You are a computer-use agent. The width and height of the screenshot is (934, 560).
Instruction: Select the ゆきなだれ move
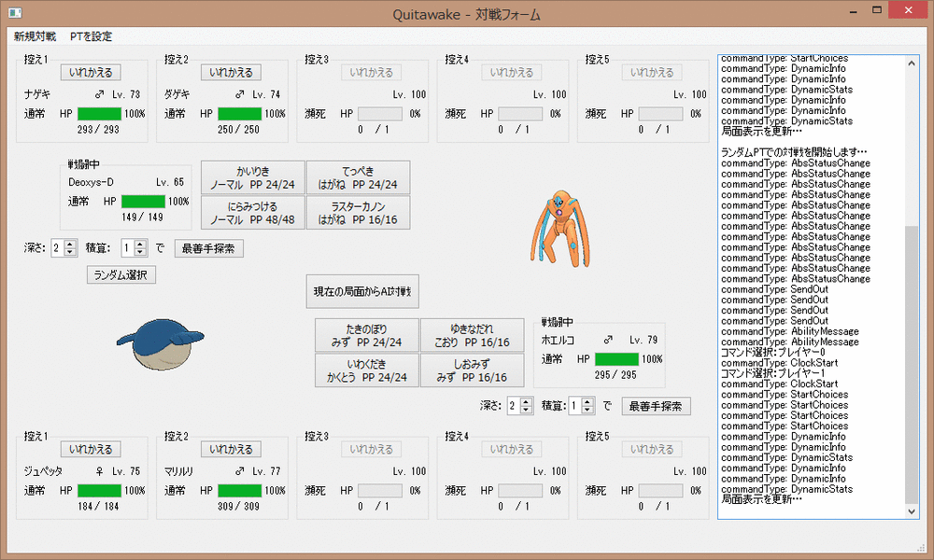pyautogui.click(x=473, y=335)
